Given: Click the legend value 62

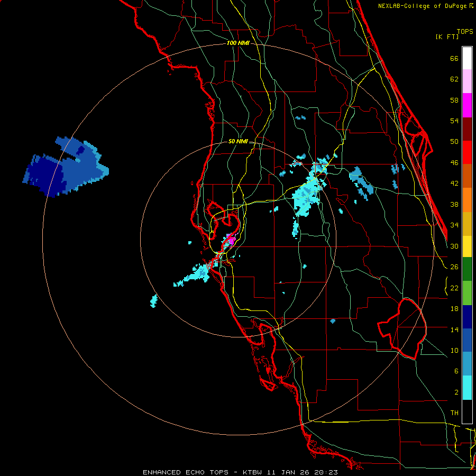Looking at the screenshot, I should coord(454,79).
